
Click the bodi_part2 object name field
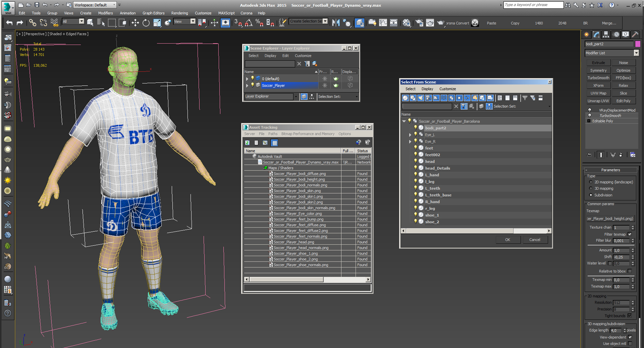pyautogui.click(x=609, y=44)
